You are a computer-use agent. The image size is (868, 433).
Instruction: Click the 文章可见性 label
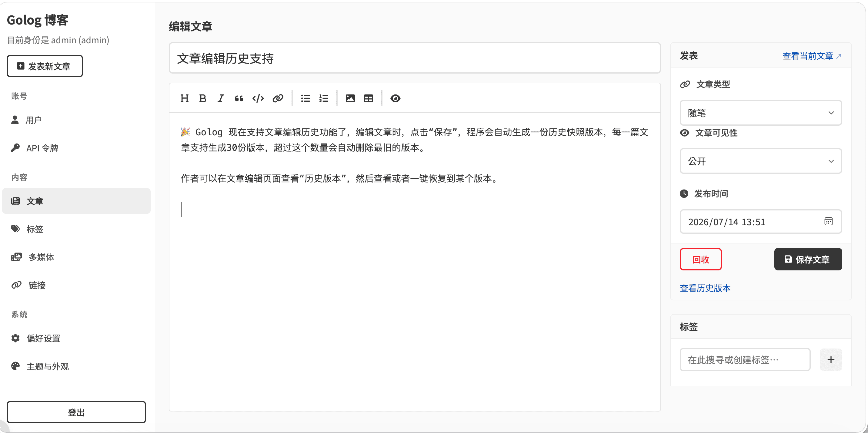click(716, 133)
